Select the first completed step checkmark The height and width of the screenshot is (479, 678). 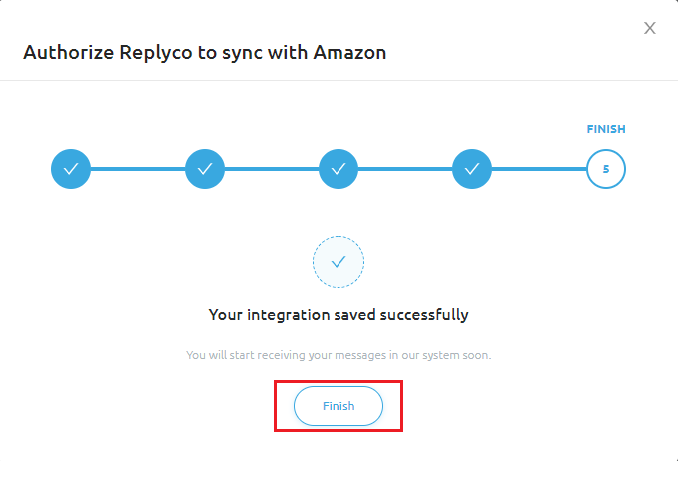coord(71,169)
